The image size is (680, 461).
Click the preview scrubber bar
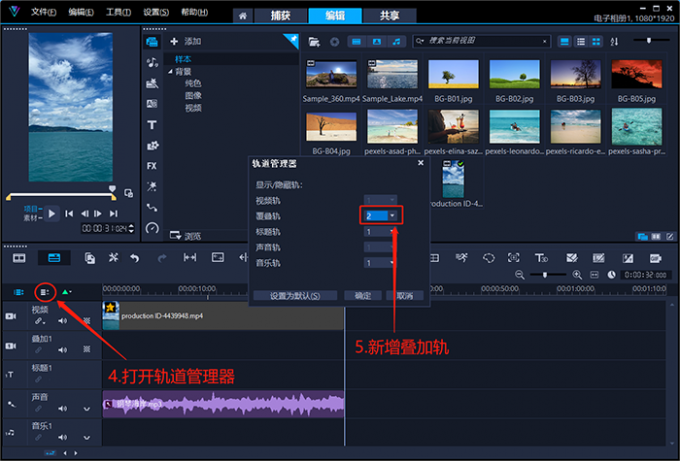(61, 195)
